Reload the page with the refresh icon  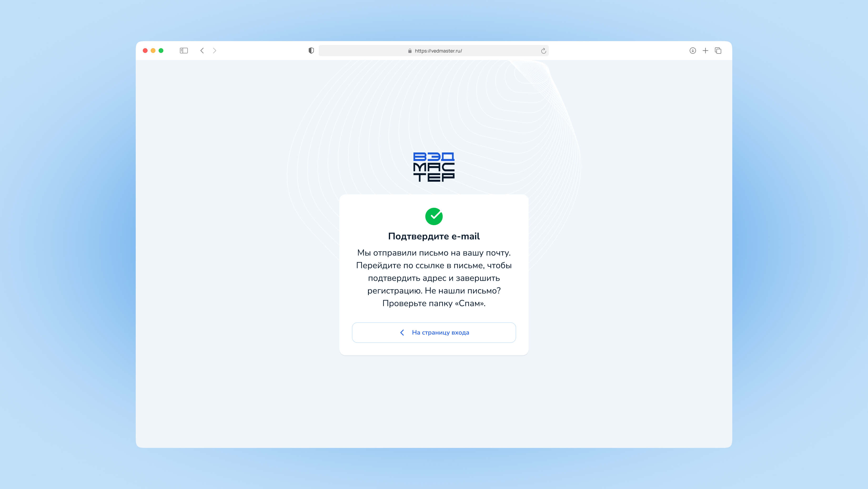[x=543, y=51]
